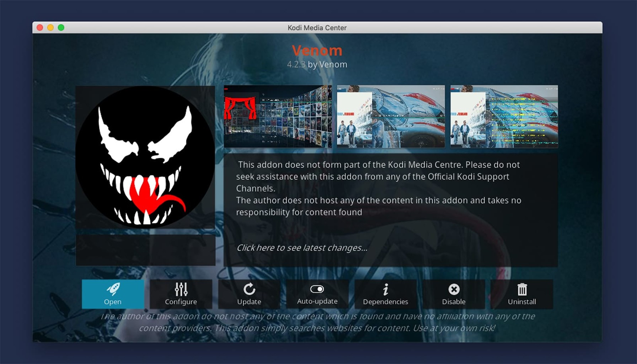
Task: Click the '4.2.3 by Venom' version text
Action: pos(317,64)
